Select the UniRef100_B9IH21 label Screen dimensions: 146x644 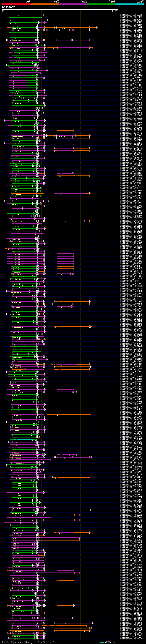click(x=131, y=53)
